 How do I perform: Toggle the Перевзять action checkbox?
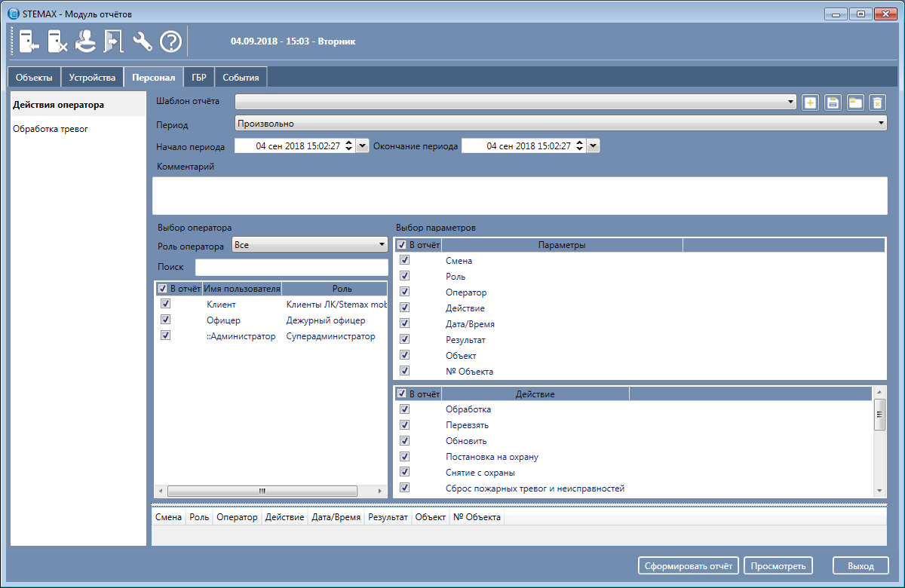click(405, 424)
